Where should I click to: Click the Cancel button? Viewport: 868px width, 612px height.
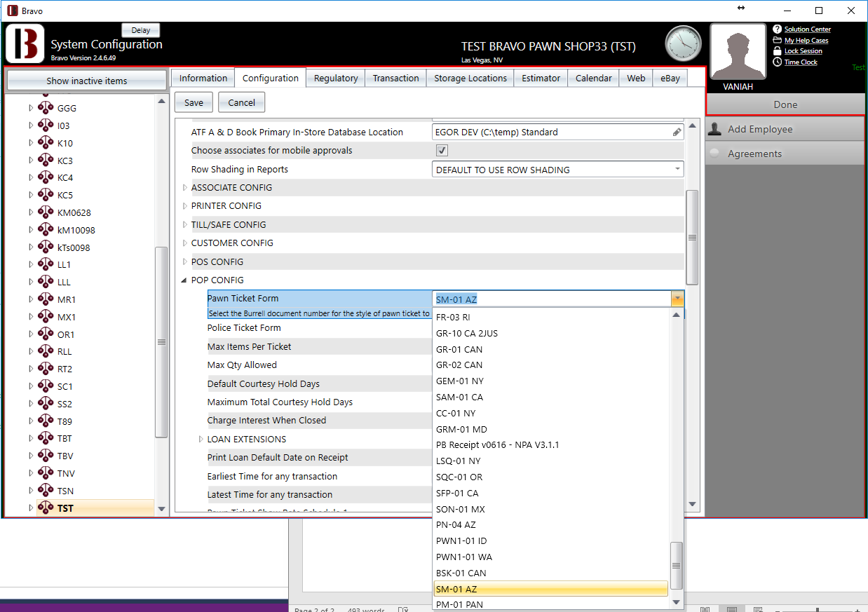pyautogui.click(x=242, y=102)
